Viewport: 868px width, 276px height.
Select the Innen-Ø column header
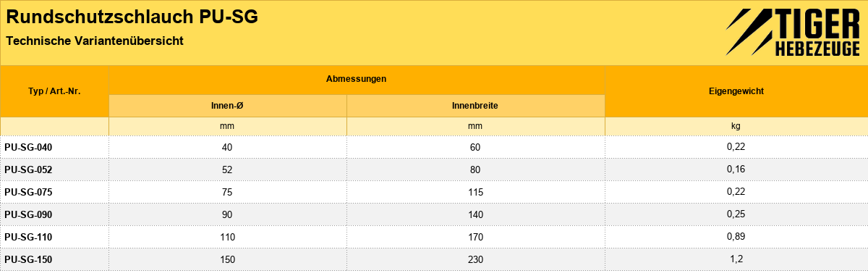click(x=227, y=106)
